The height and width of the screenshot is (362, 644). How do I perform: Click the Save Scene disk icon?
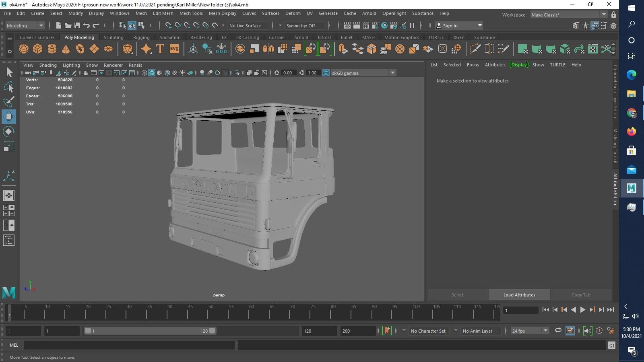[x=77, y=25]
